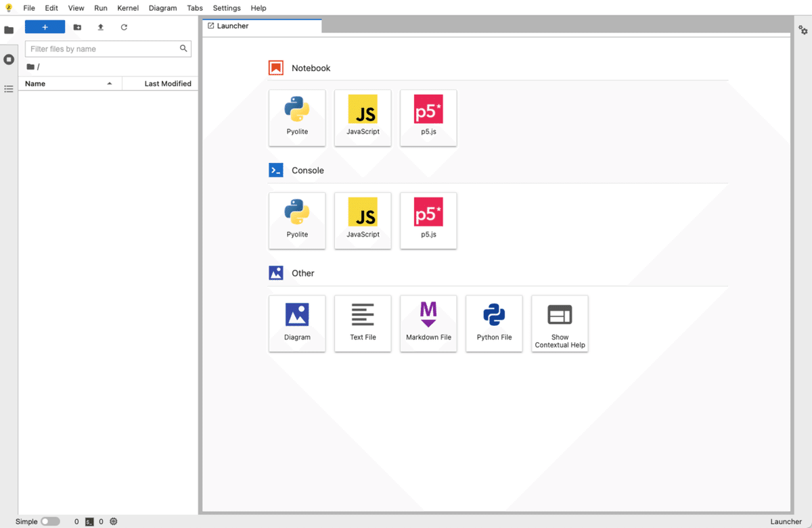The width and height of the screenshot is (812, 528).
Task: Open the Property Inspector gears icon
Action: pos(803,30)
